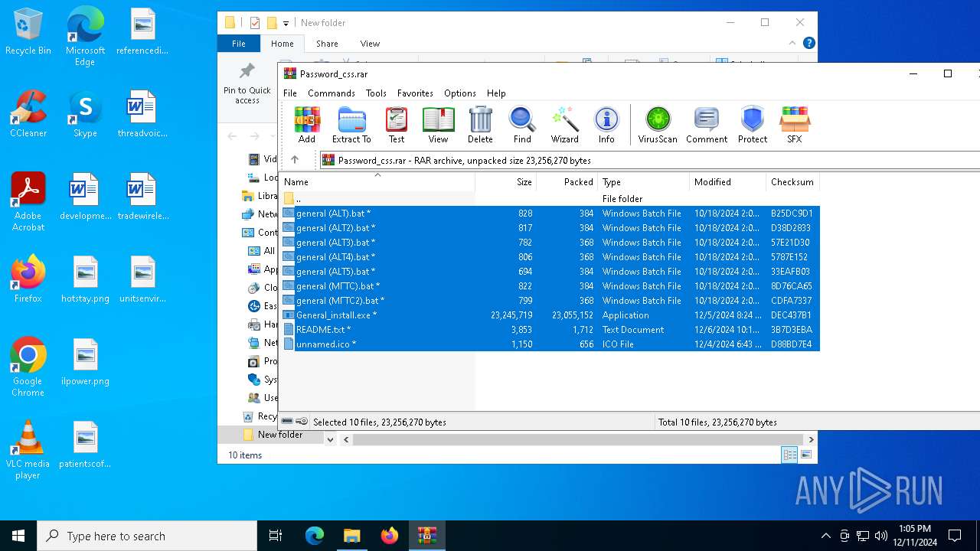Launch the Wizard tool
This screenshot has height=551, width=980.
tap(564, 125)
